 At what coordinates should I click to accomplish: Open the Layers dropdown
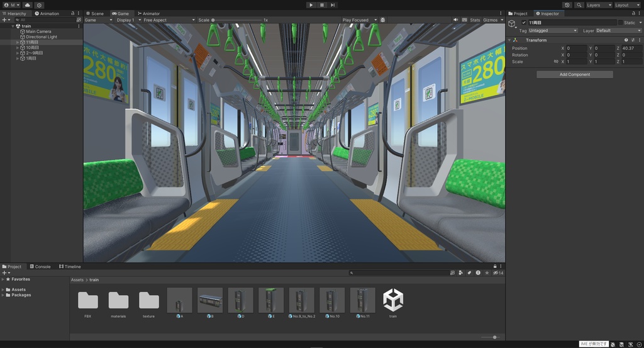coord(599,5)
